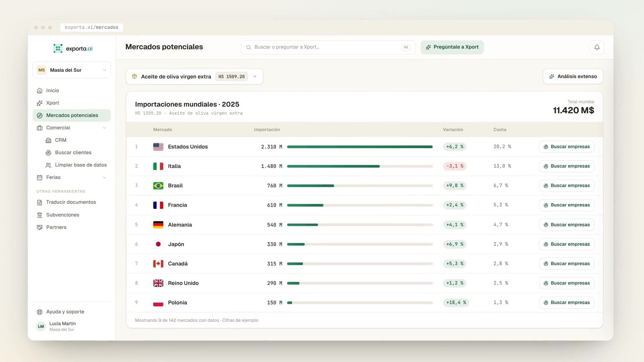Image resolution: width=644 pixels, height=362 pixels.
Task: Open Traducir documentos tool
Action: (72, 202)
